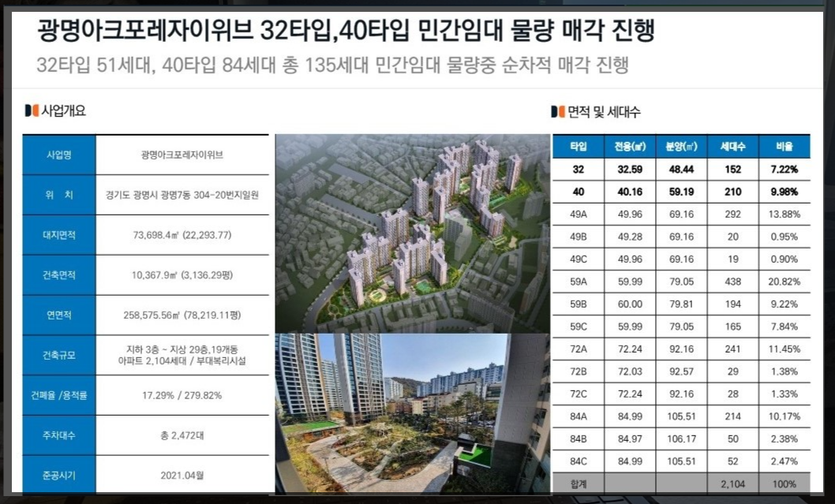835x504 pixels.
Task: Click the 면적 및 세대수 section heading
Action: [604, 112]
